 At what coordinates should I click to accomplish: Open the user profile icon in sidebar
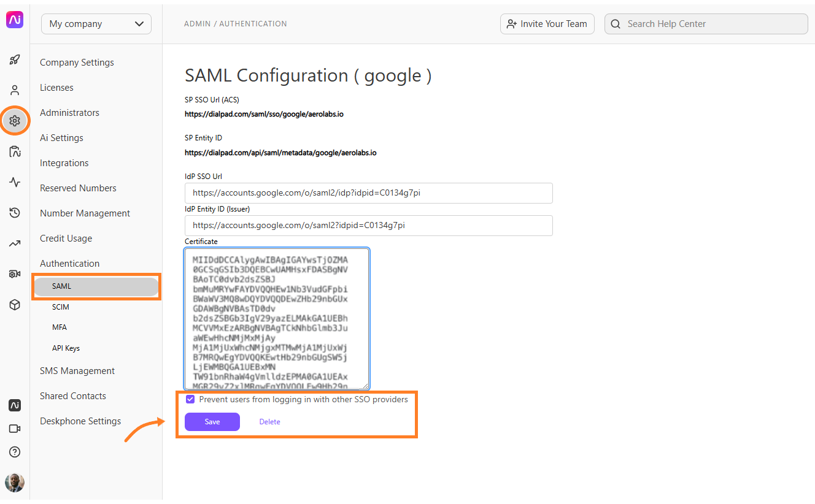pyautogui.click(x=15, y=90)
